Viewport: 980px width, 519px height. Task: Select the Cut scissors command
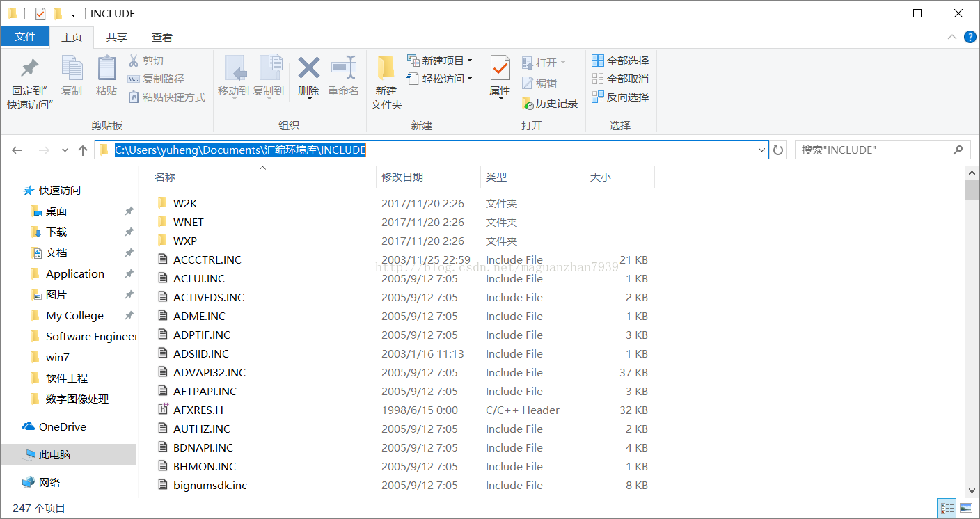(146, 61)
